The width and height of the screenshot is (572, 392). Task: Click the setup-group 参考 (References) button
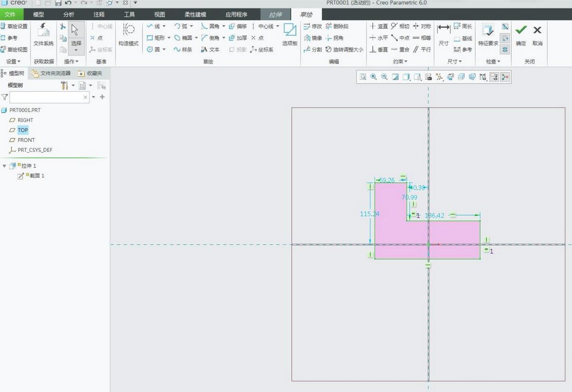[9, 38]
